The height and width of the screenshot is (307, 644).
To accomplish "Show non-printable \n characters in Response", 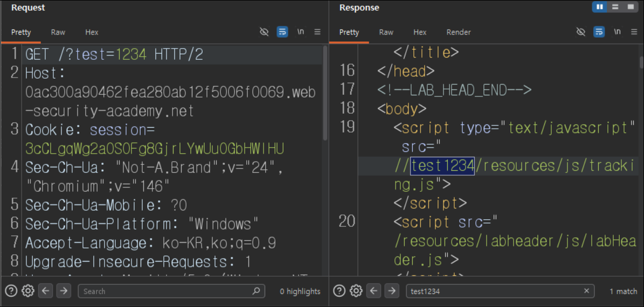I will (617, 32).
